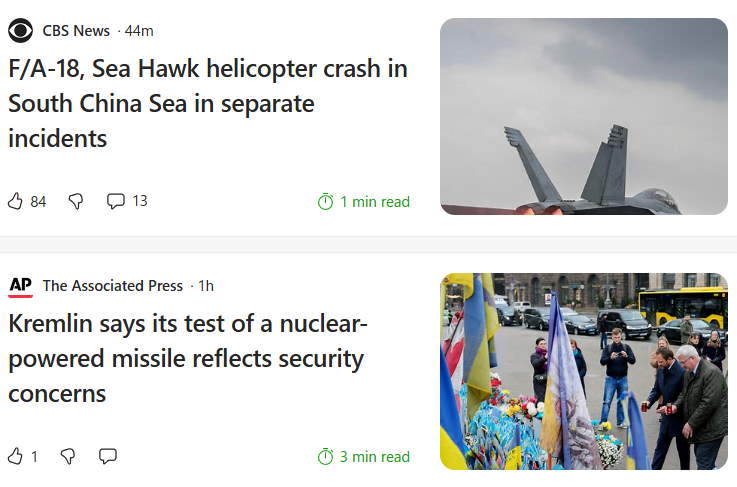Click the 44m timestamp
This screenshot has height=487, width=737.
139,31
